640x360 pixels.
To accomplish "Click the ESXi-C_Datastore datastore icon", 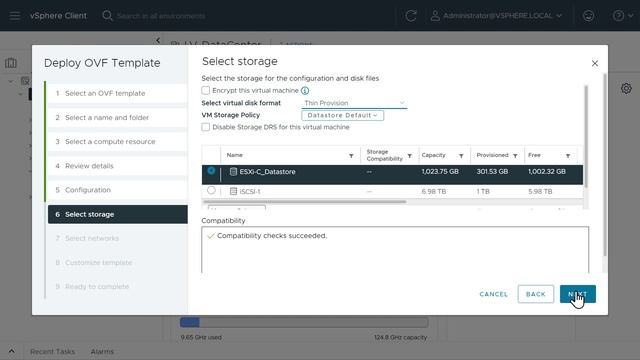I will pos(233,172).
